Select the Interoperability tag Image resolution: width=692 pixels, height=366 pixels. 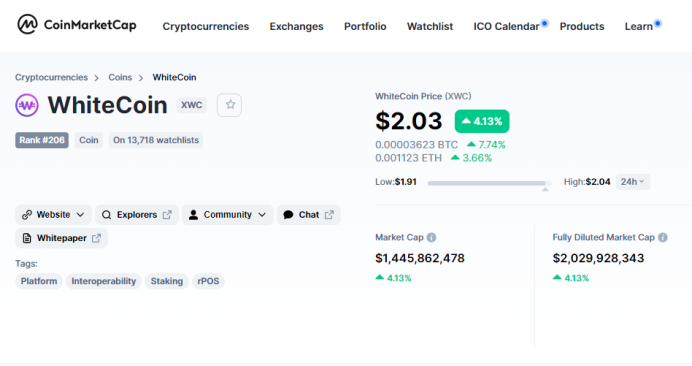click(104, 281)
